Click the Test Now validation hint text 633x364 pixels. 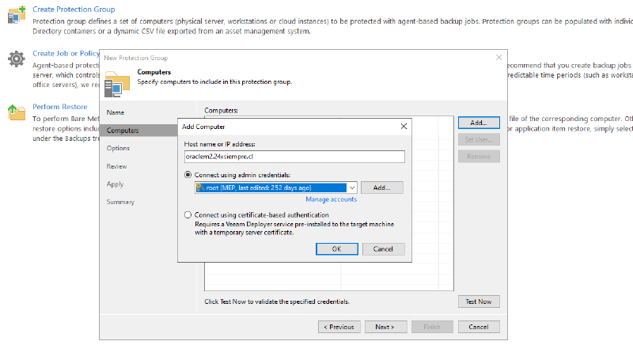tap(277, 301)
